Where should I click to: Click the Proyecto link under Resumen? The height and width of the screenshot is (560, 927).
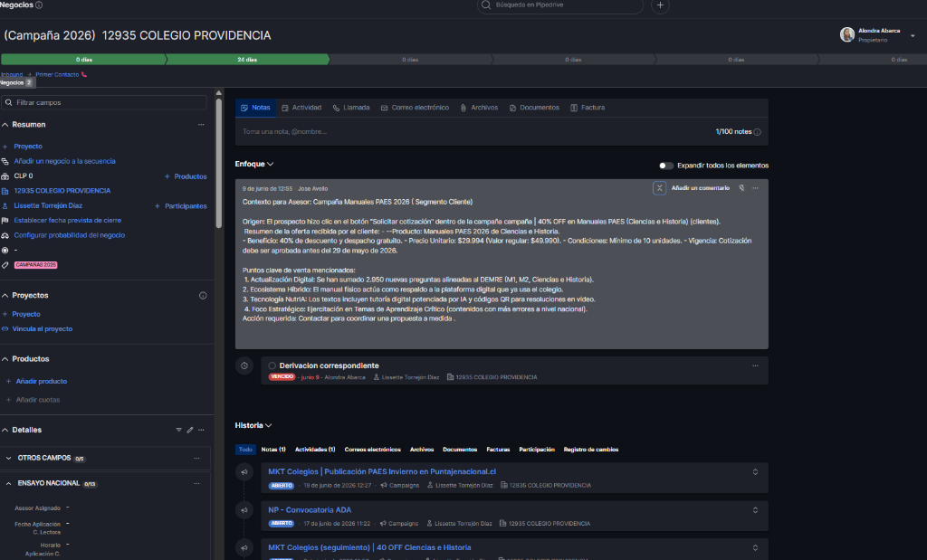pyautogui.click(x=28, y=147)
